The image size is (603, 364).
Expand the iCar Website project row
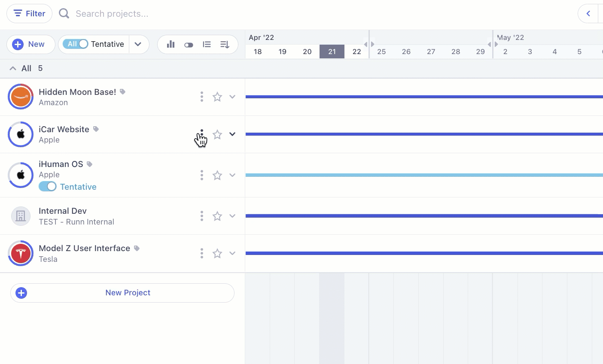click(x=232, y=134)
